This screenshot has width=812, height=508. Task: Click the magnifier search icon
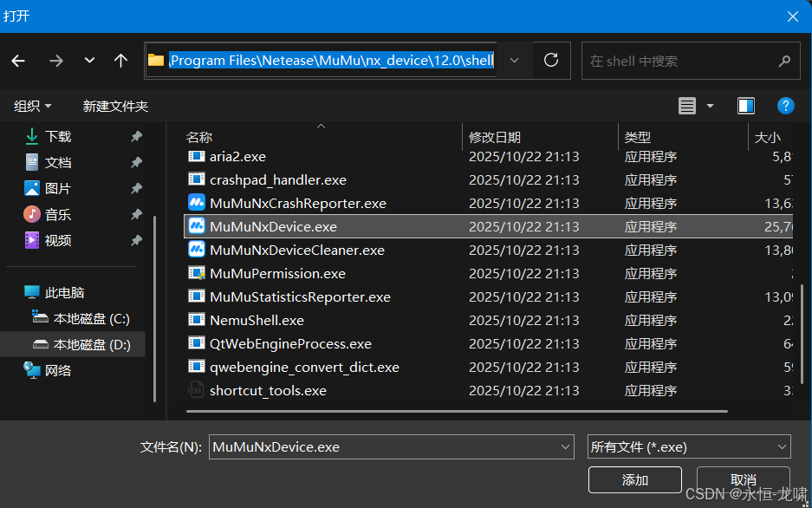click(784, 61)
